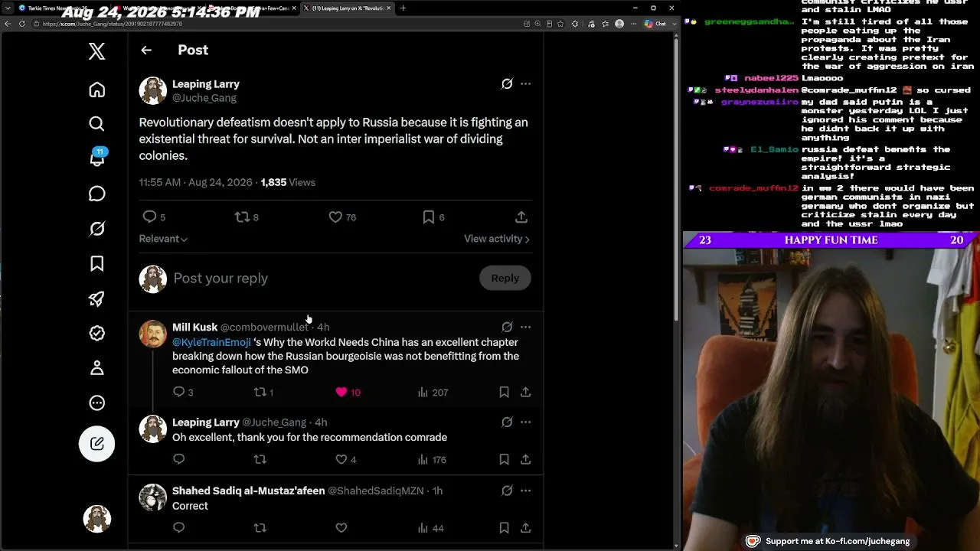
Task: Bookmark Mill Kusk's reply
Action: point(504,392)
